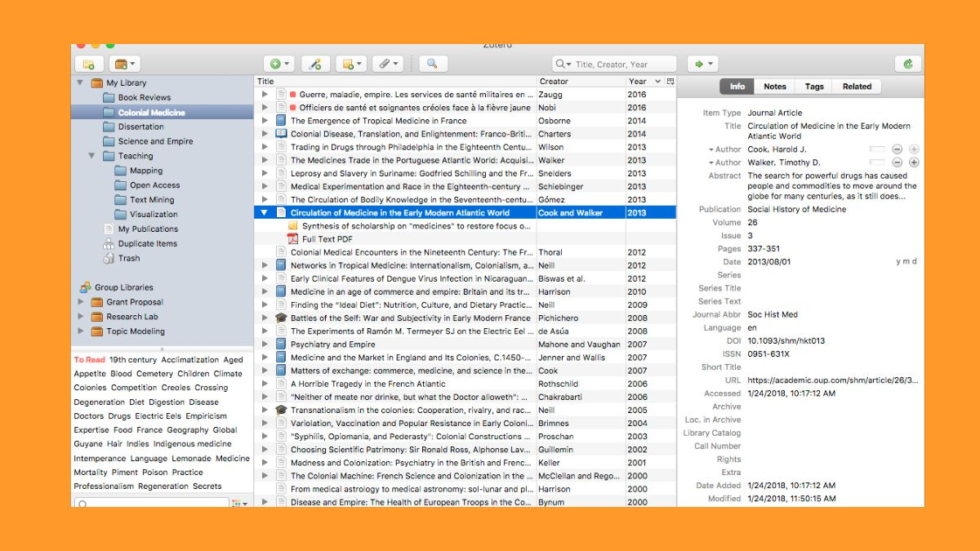
Task: Open the New Note dropdown
Action: coord(352,64)
